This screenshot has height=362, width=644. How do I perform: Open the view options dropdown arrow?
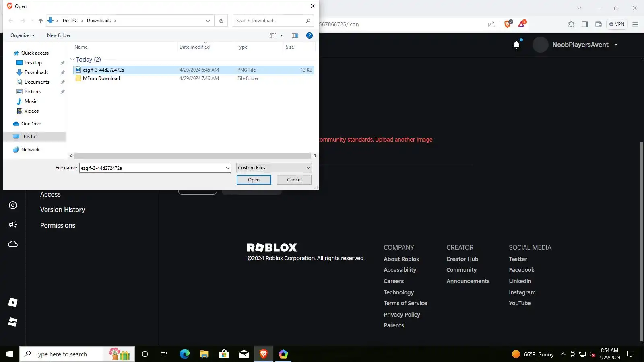[281, 35]
